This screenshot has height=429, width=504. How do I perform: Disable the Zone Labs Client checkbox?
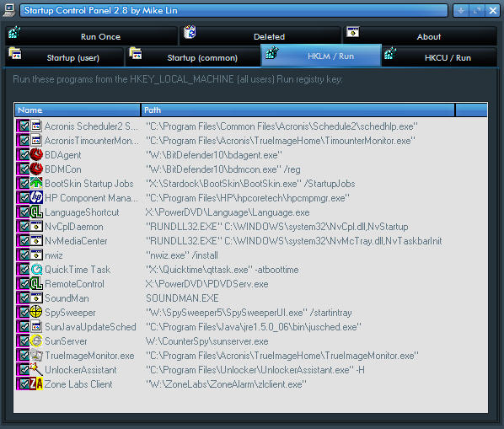click(x=24, y=384)
